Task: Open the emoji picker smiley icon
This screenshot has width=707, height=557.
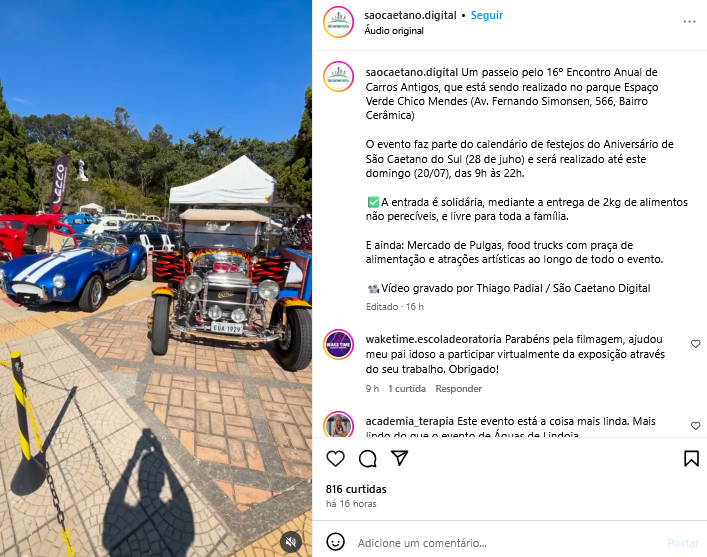Action: 335,542
